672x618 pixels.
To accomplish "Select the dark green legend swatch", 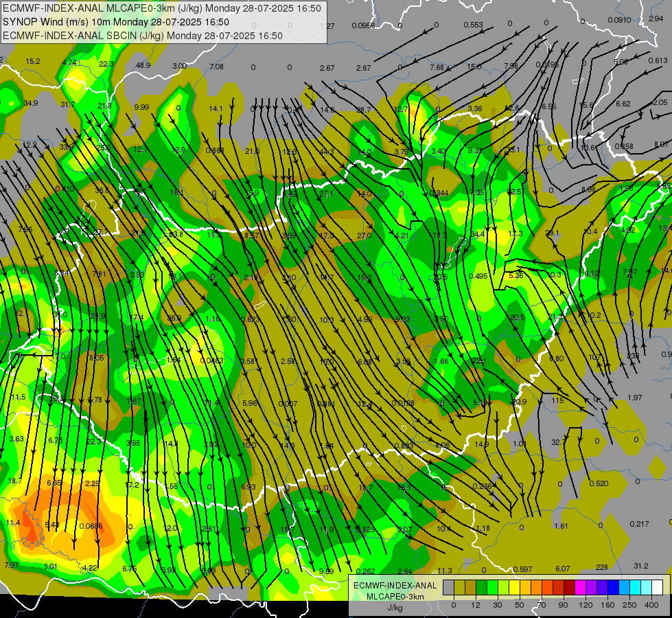I will 482,587.
